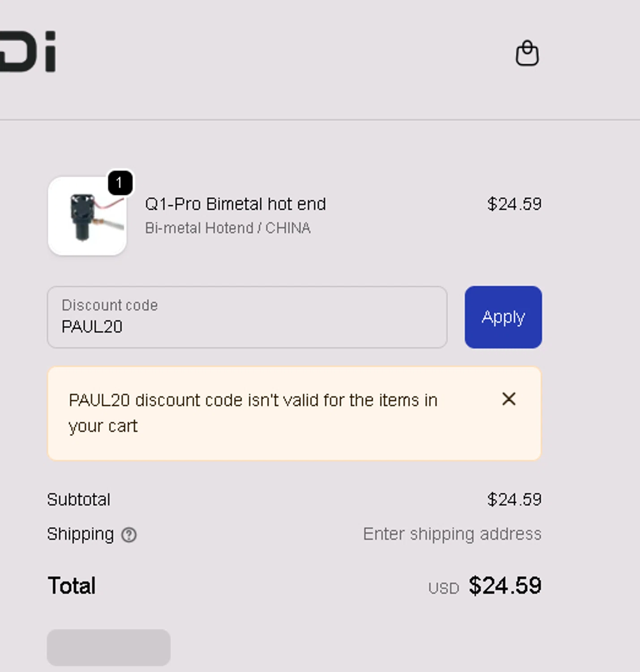The width and height of the screenshot is (640, 672).
Task: Click the Subtotal label
Action: pyautogui.click(x=79, y=500)
